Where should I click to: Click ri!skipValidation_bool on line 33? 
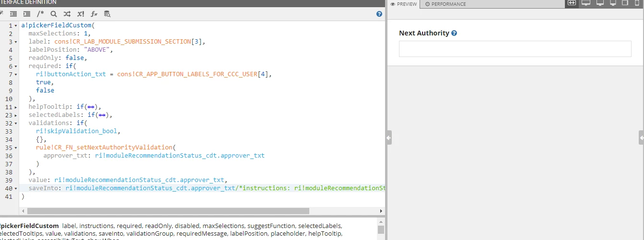point(77,131)
